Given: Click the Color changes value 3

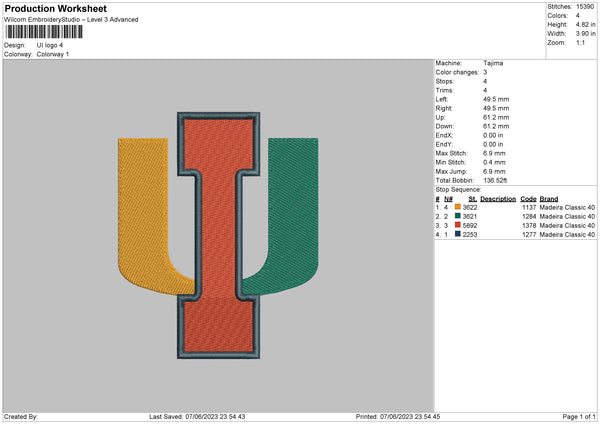Looking at the screenshot, I should (x=485, y=72).
